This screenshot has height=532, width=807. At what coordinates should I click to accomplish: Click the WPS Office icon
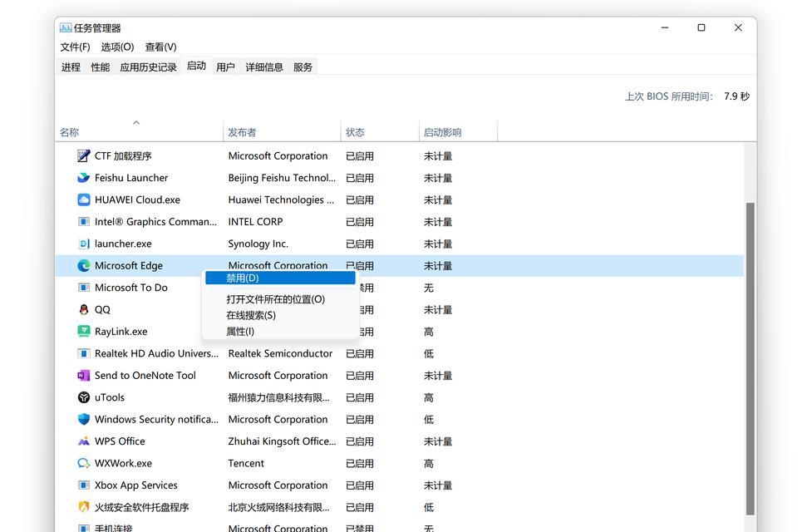[83, 441]
